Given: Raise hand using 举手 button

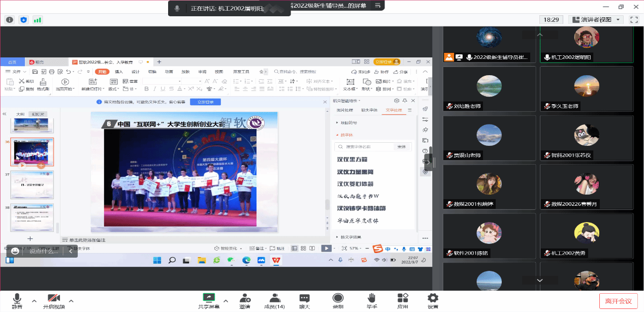Looking at the screenshot, I should click(372, 301).
